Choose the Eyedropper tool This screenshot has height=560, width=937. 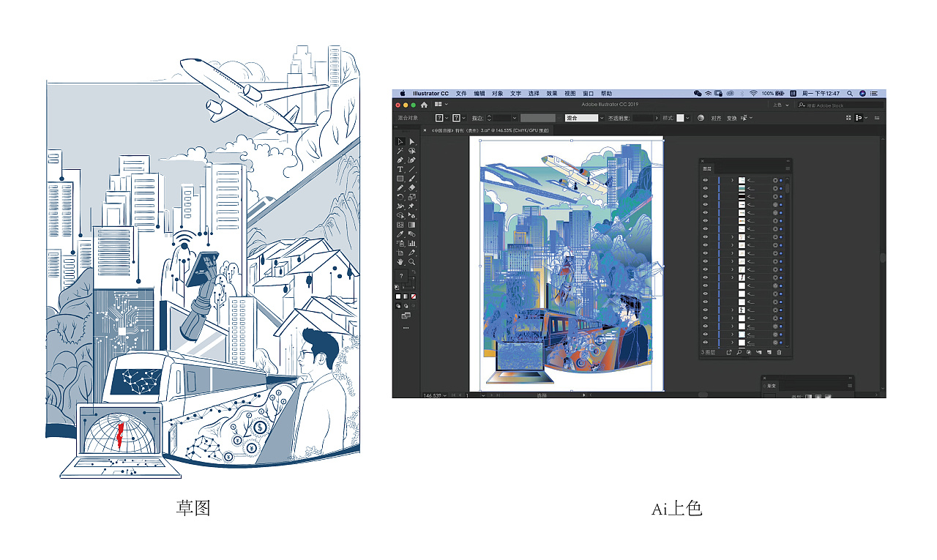pos(400,234)
